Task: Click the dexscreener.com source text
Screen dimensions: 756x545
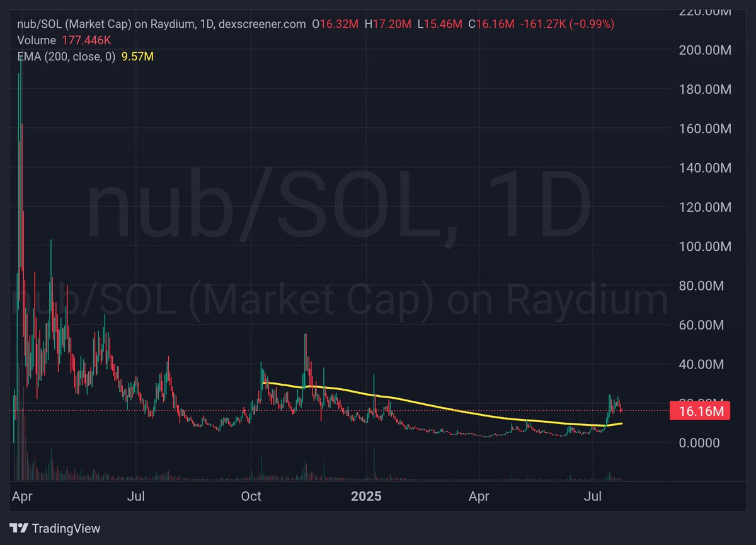Action: point(262,24)
